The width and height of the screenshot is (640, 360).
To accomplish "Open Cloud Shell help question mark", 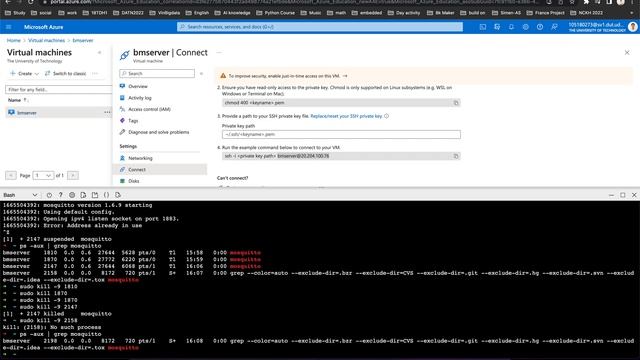I will point(60,195).
